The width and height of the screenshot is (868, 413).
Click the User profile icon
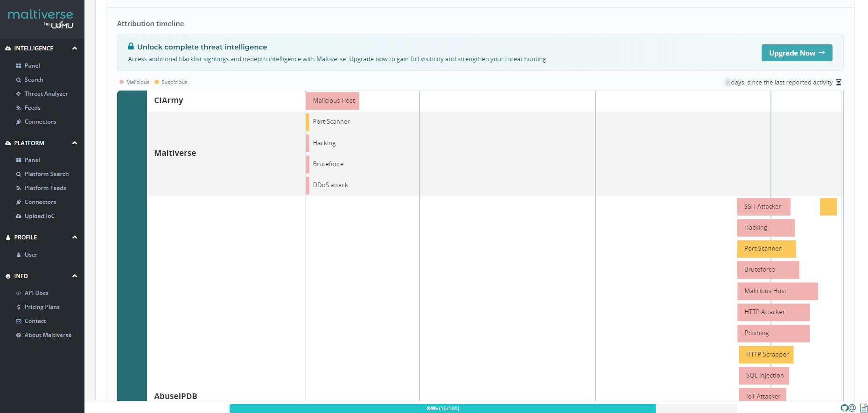19,255
